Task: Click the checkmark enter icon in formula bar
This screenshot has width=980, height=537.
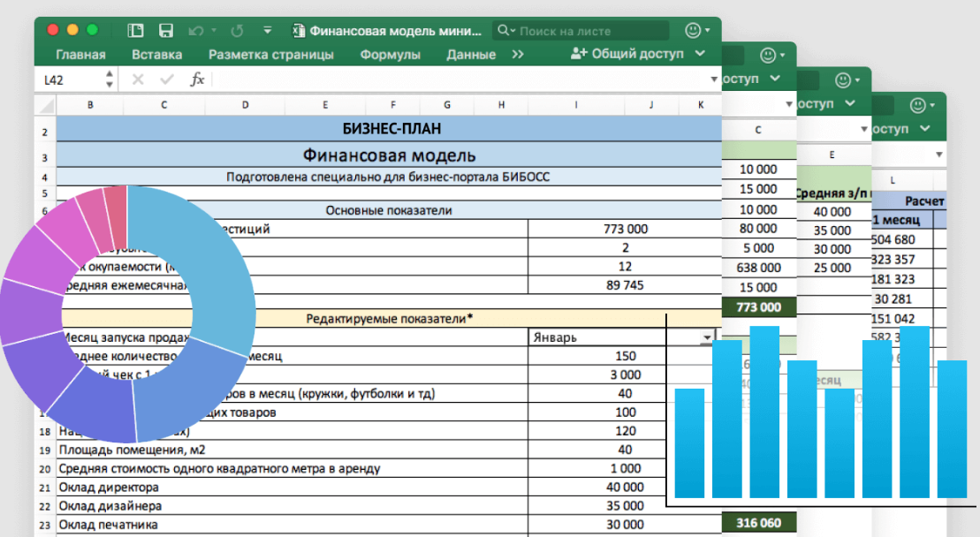Action: (x=166, y=79)
